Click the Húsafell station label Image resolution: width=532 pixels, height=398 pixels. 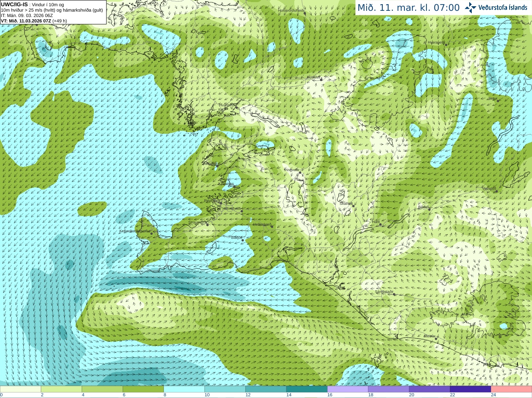pos(314,77)
